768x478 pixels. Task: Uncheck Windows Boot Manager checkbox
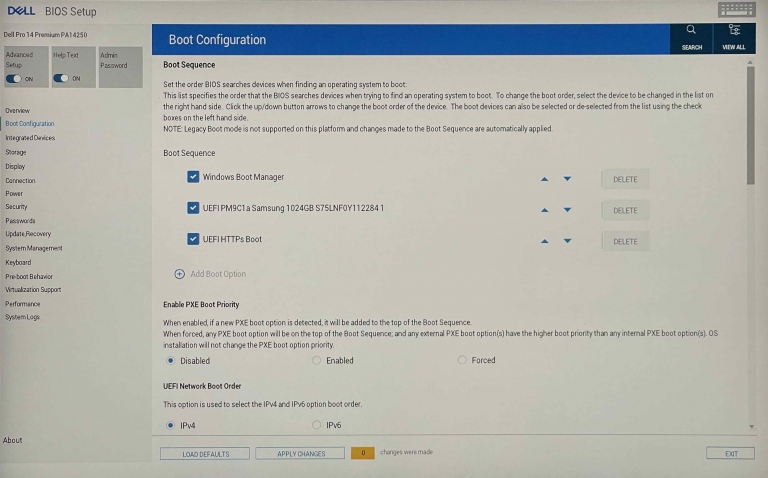pyautogui.click(x=193, y=177)
